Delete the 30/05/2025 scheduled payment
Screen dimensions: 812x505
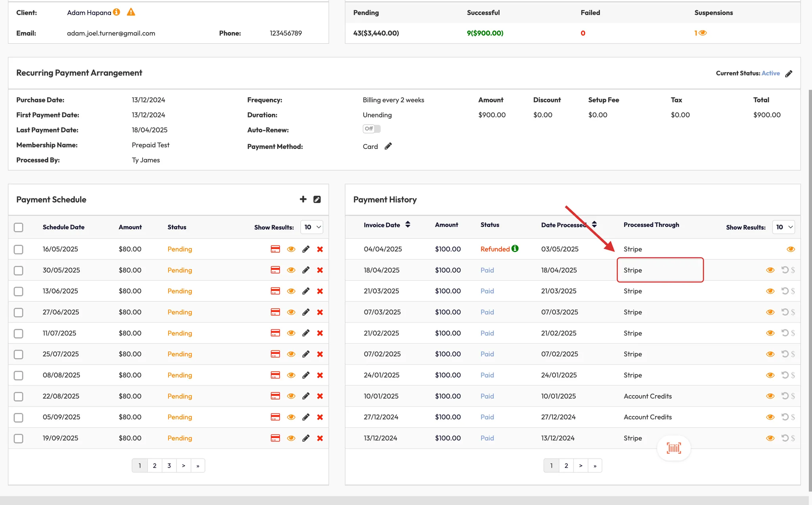tap(320, 270)
